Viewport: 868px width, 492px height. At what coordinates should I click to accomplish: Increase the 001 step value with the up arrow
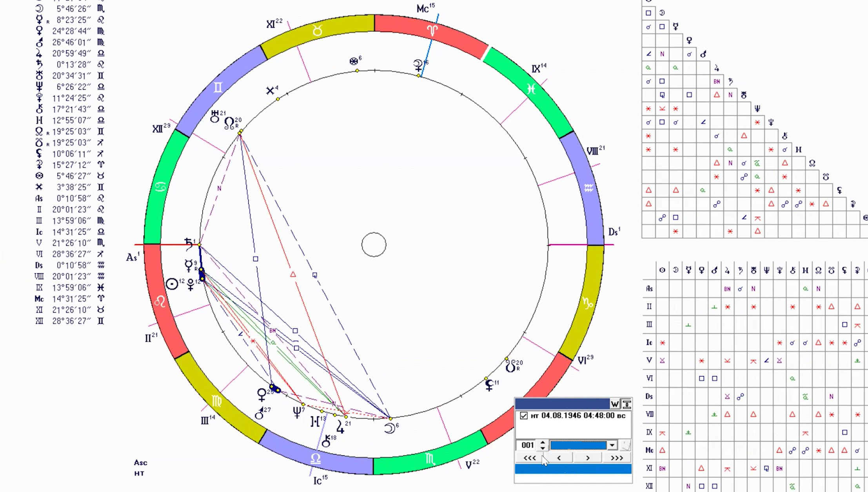[x=543, y=442]
